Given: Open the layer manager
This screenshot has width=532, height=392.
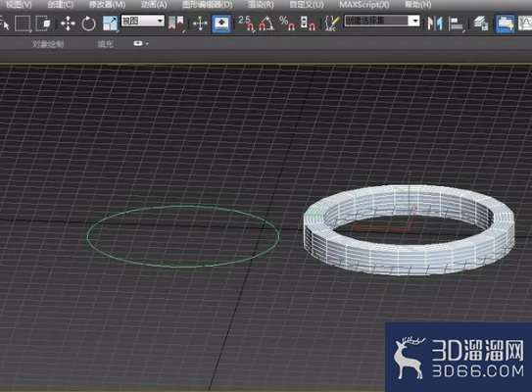Looking at the screenshot, I should coord(481,24).
